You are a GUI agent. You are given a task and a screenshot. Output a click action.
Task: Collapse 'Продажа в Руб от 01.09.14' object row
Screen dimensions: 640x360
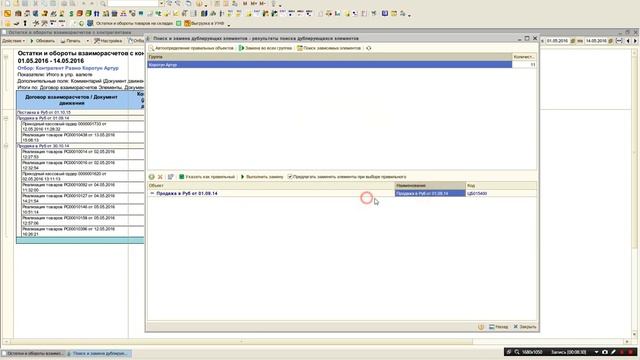point(152,193)
